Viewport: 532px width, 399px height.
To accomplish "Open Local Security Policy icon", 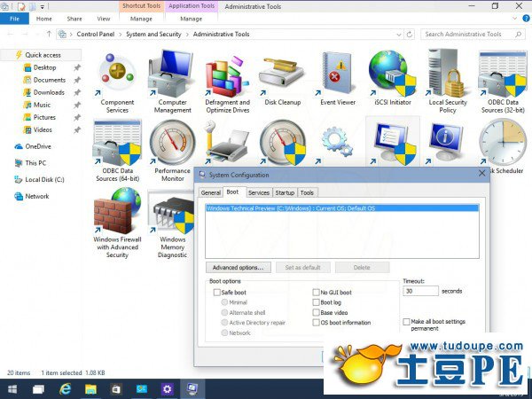I will pos(448,82).
